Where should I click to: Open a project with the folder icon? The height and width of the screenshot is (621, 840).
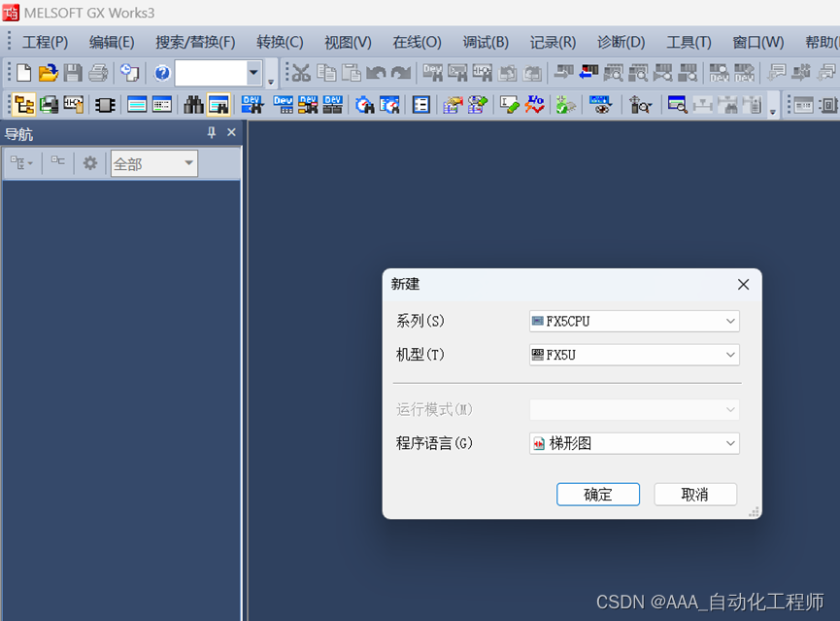pyautogui.click(x=49, y=72)
